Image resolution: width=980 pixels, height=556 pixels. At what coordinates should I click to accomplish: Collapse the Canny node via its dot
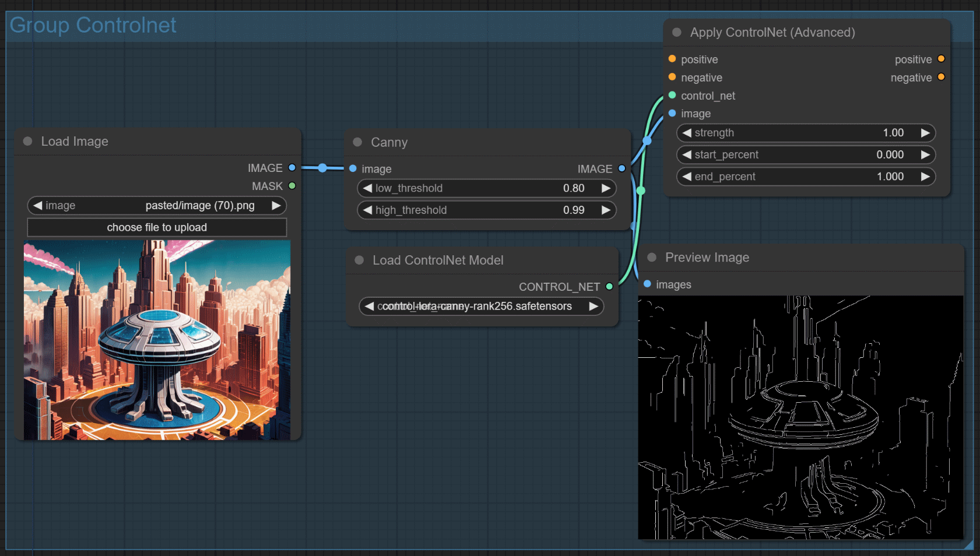pyautogui.click(x=357, y=142)
